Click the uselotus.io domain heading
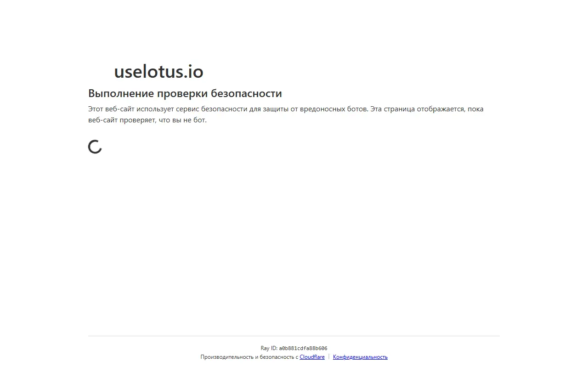This screenshot has height=368, width=588. pos(158,72)
